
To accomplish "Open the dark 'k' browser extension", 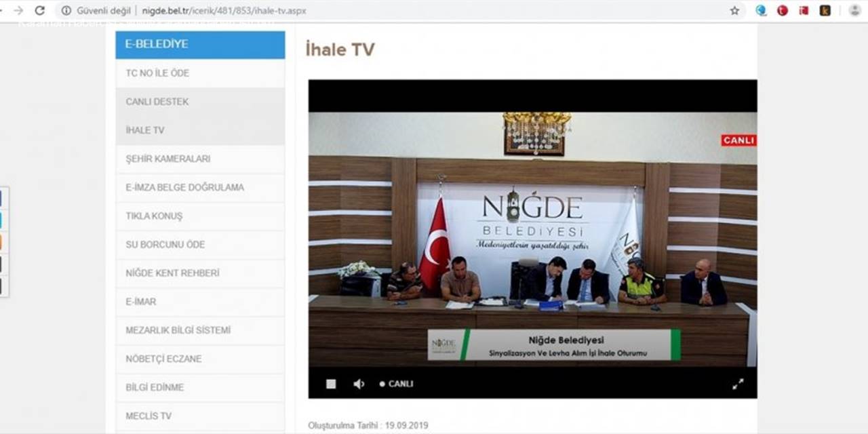I will [825, 11].
